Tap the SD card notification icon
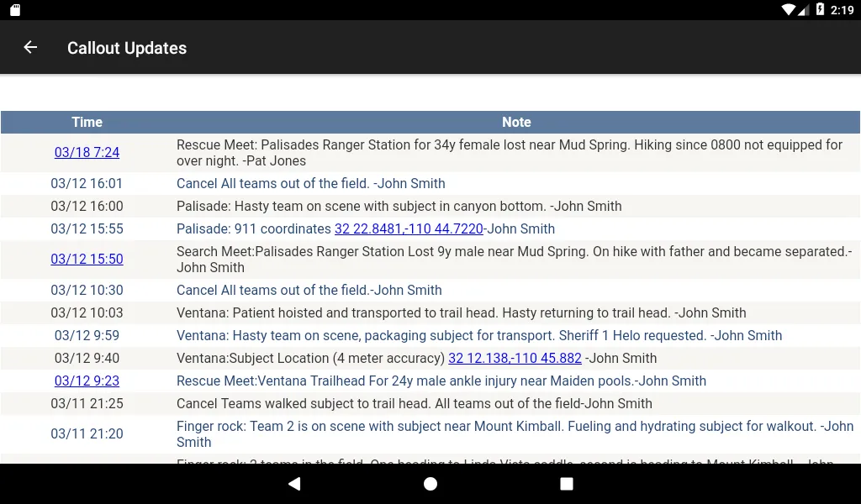 pos(14,10)
